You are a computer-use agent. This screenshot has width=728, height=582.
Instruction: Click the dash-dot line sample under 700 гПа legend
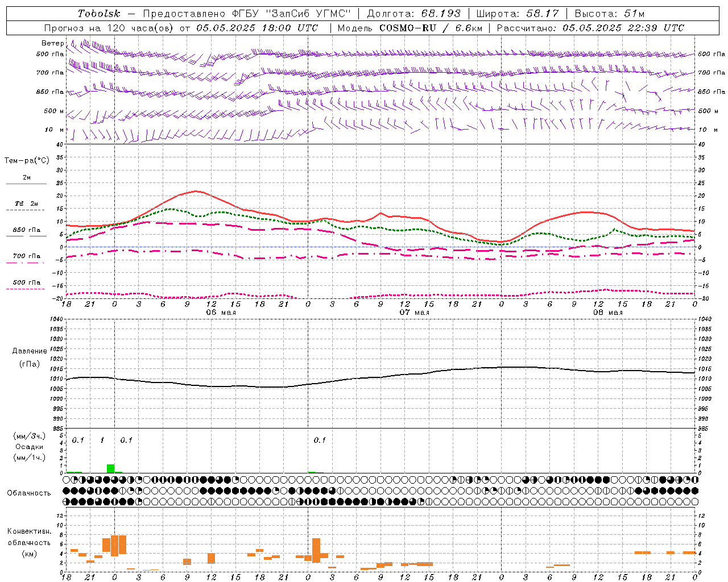coord(26,263)
